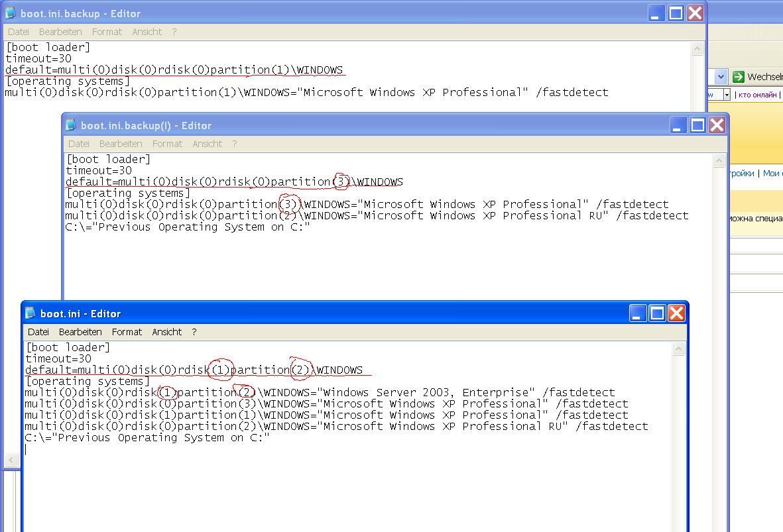783x532 pixels.
Task: Minimize the boot.ini.backup editor window
Action: [x=656, y=13]
